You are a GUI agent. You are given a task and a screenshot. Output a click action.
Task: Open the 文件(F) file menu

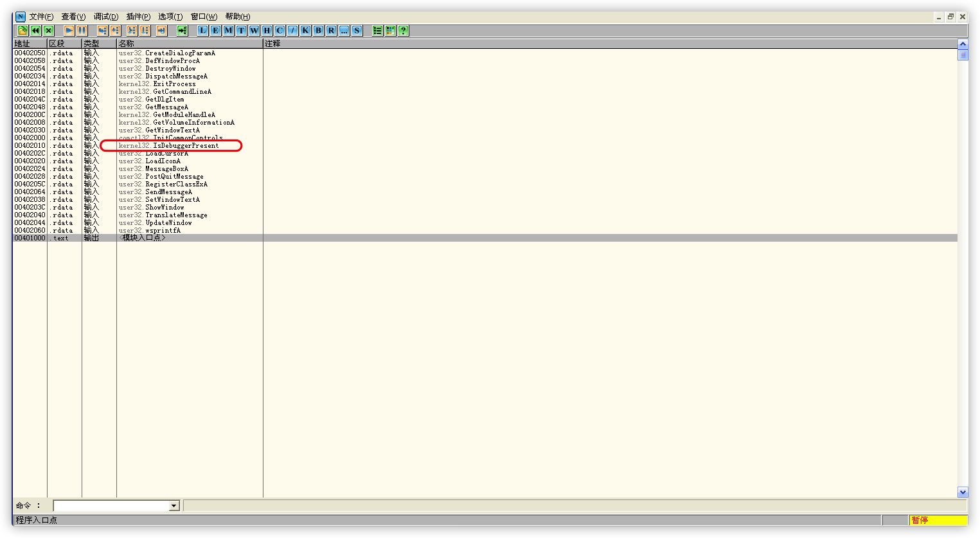coord(41,17)
